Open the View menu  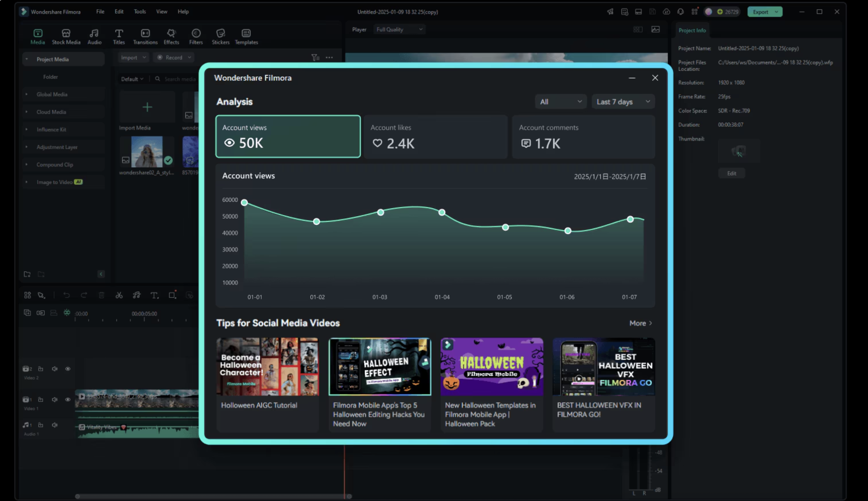162,12
